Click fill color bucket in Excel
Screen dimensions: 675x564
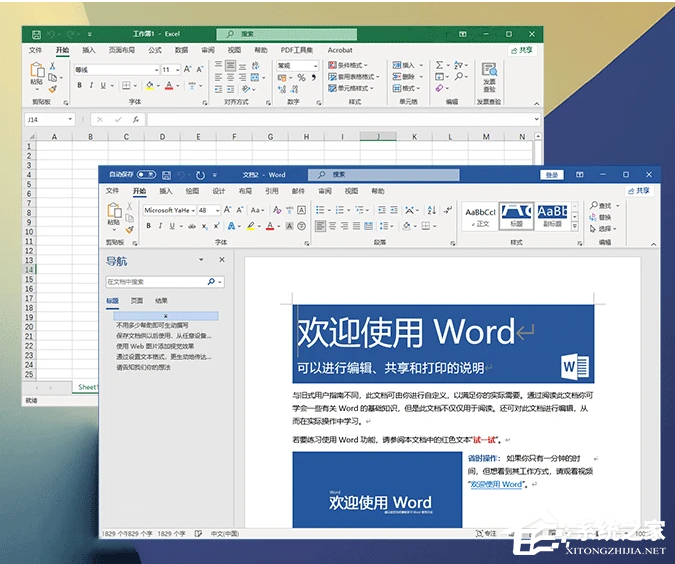(x=149, y=86)
